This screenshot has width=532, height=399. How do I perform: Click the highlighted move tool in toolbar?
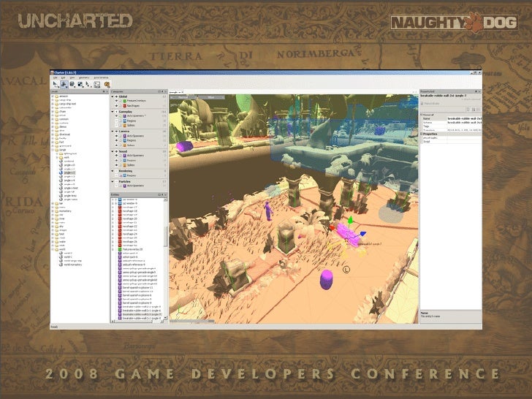pyautogui.click(x=64, y=85)
